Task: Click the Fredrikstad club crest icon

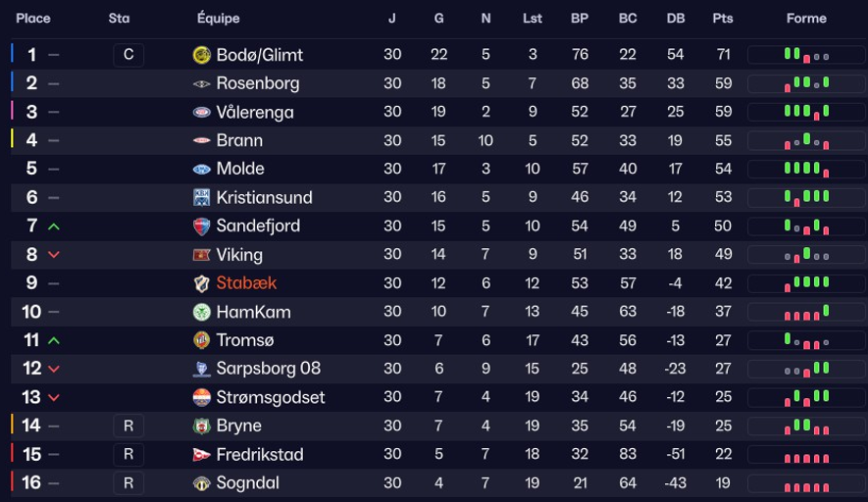Action: tap(202, 455)
